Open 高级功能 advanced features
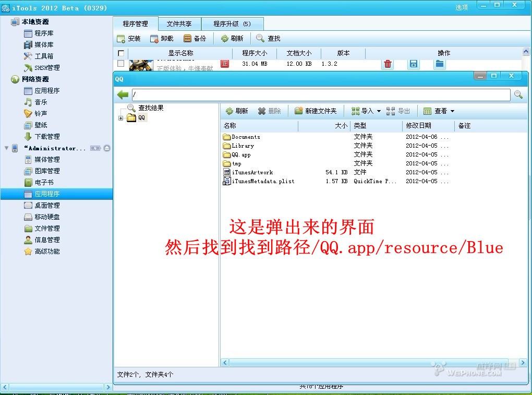The width and height of the screenshot is (532, 395). tap(42, 252)
